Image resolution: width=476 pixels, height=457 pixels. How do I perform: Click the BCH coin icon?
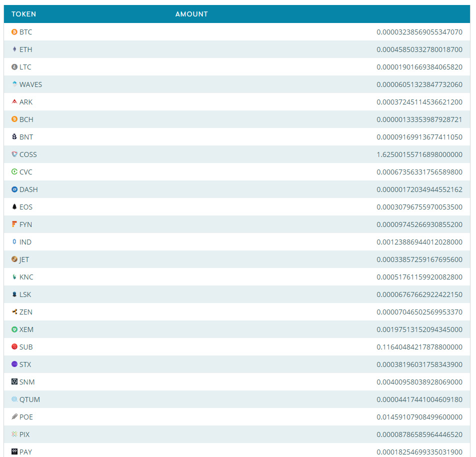[x=14, y=119]
